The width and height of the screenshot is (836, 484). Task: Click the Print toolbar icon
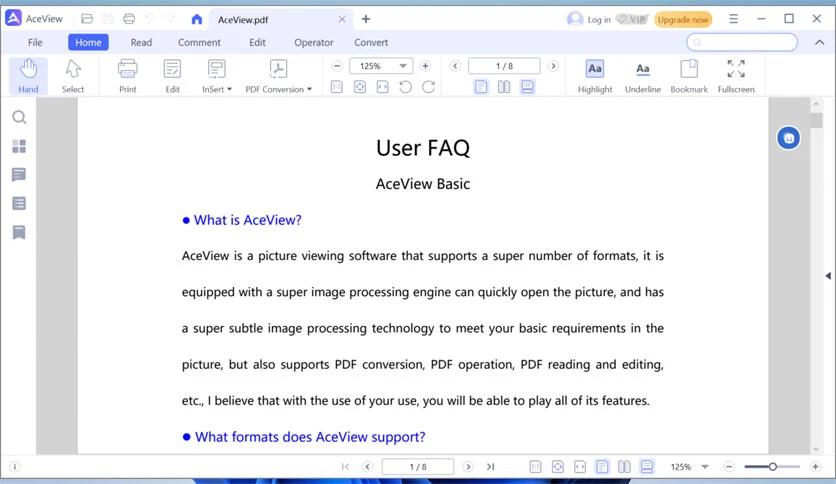127,76
